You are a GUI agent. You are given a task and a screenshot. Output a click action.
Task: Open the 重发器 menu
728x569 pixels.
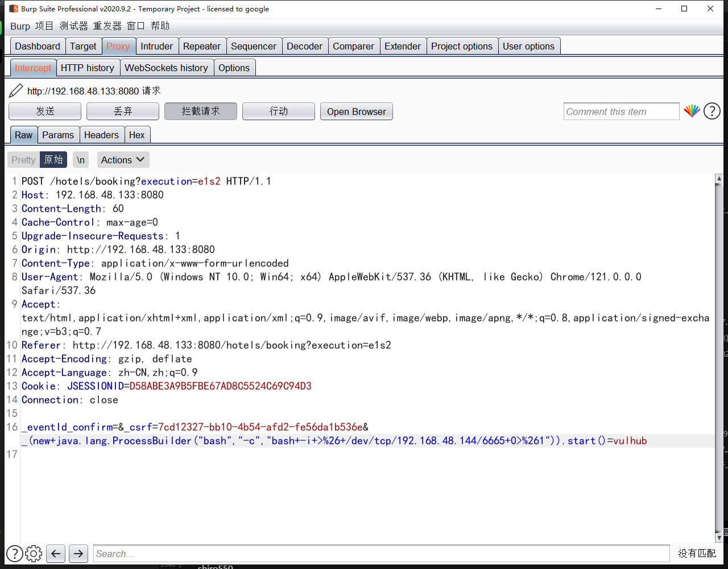[107, 26]
